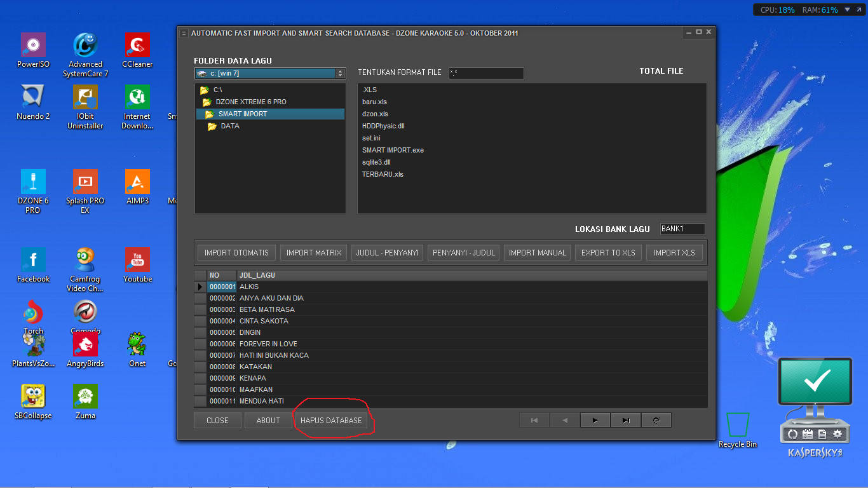Select the song row ALKIS
868x488 pixels.
(x=451, y=287)
